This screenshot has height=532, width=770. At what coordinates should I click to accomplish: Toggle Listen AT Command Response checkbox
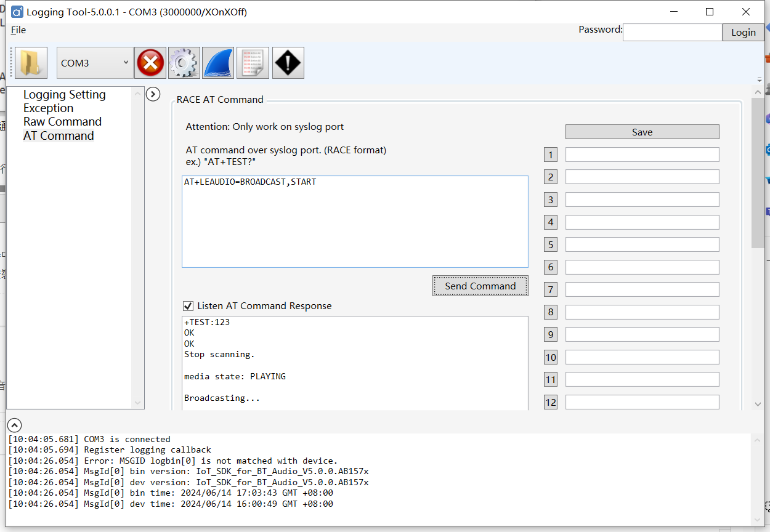188,306
